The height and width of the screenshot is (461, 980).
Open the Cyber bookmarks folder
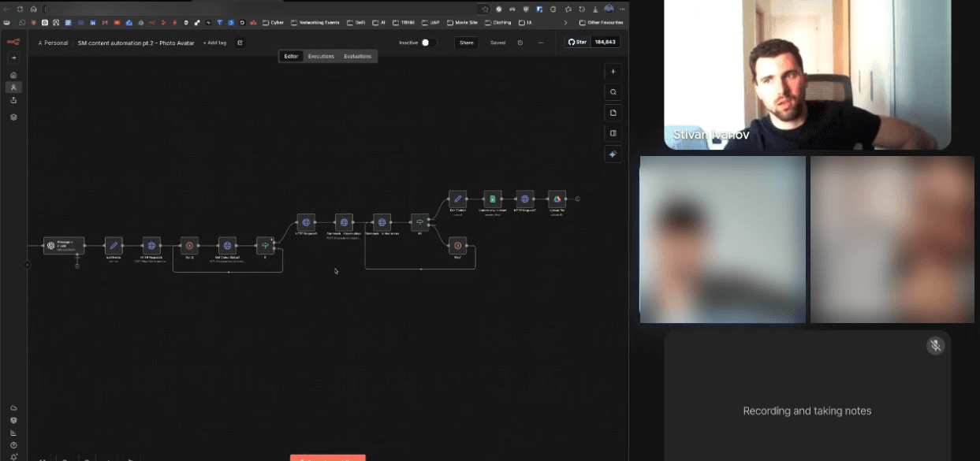point(273,22)
